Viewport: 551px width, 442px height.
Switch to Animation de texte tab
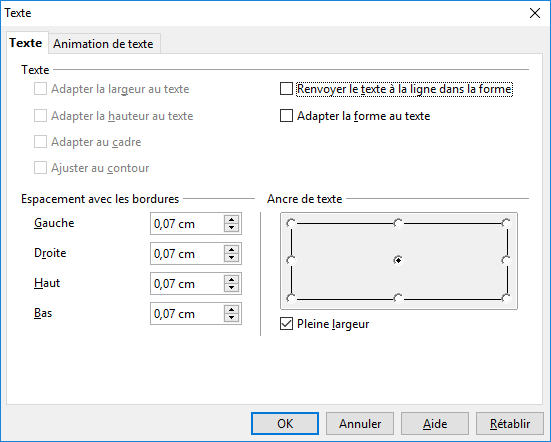pos(103,44)
